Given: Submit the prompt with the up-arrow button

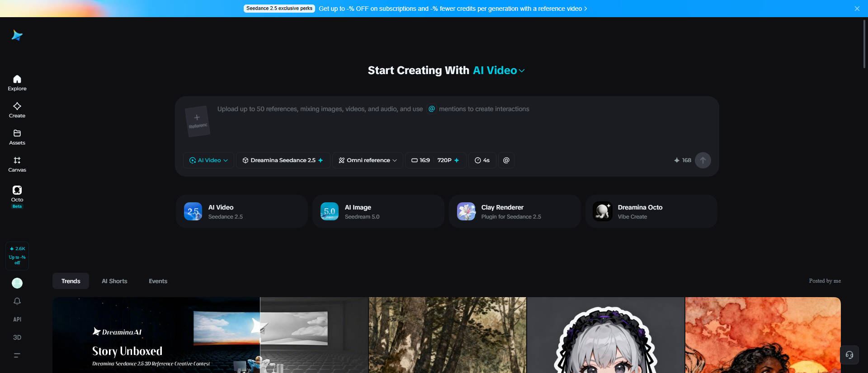Looking at the screenshot, I should (x=703, y=160).
